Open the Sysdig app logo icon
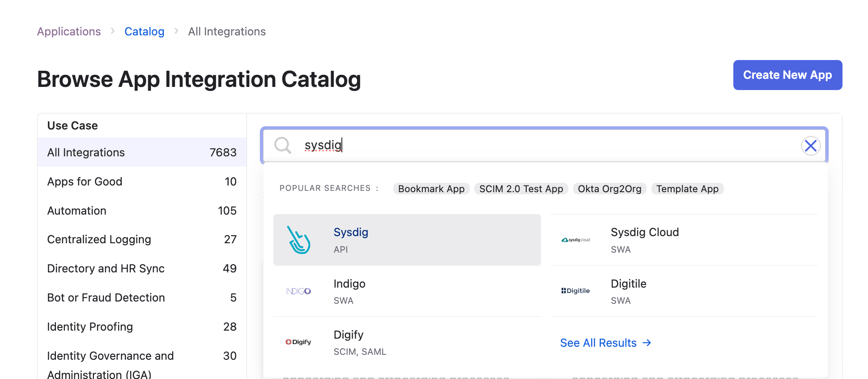Viewport: 868px width, 379px height. point(299,240)
